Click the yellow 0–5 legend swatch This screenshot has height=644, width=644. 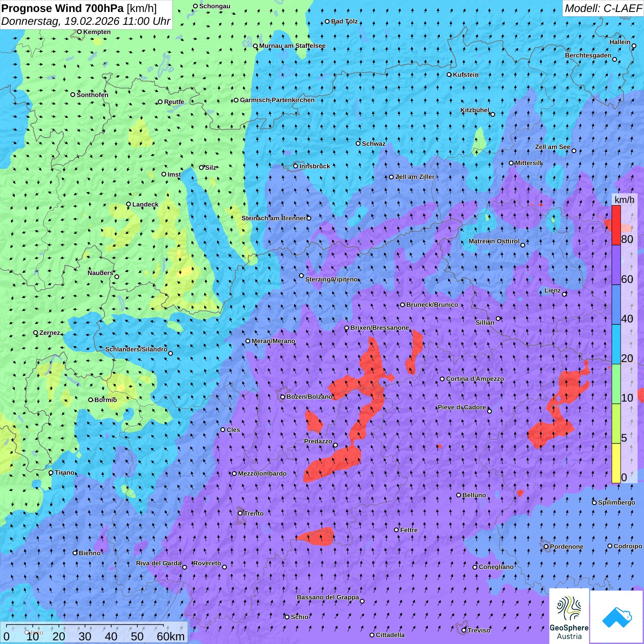(x=616, y=463)
